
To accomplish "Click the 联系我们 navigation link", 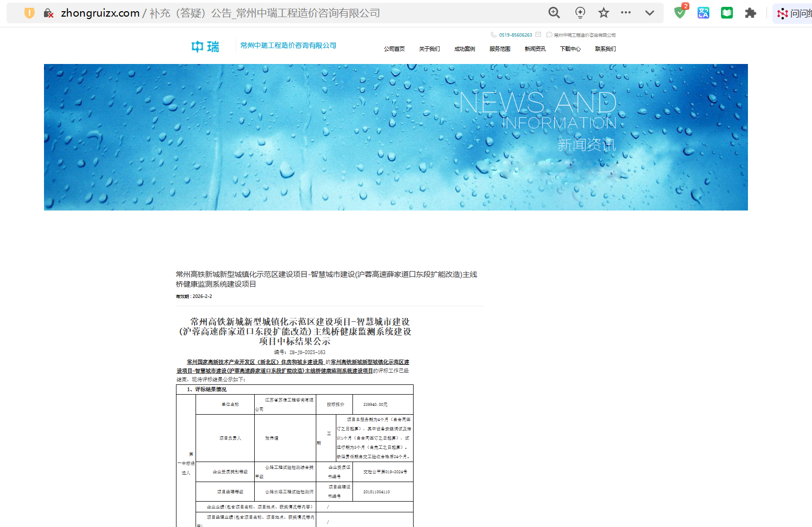I will [x=605, y=49].
